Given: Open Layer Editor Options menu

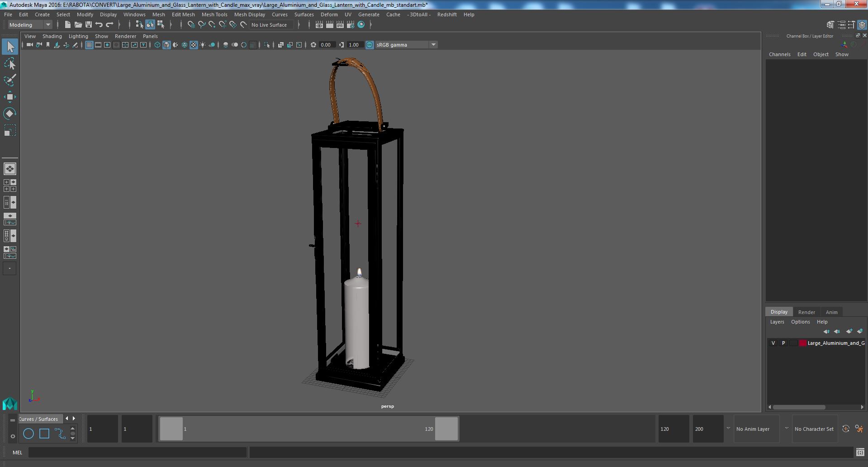Looking at the screenshot, I should pyautogui.click(x=800, y=322).
